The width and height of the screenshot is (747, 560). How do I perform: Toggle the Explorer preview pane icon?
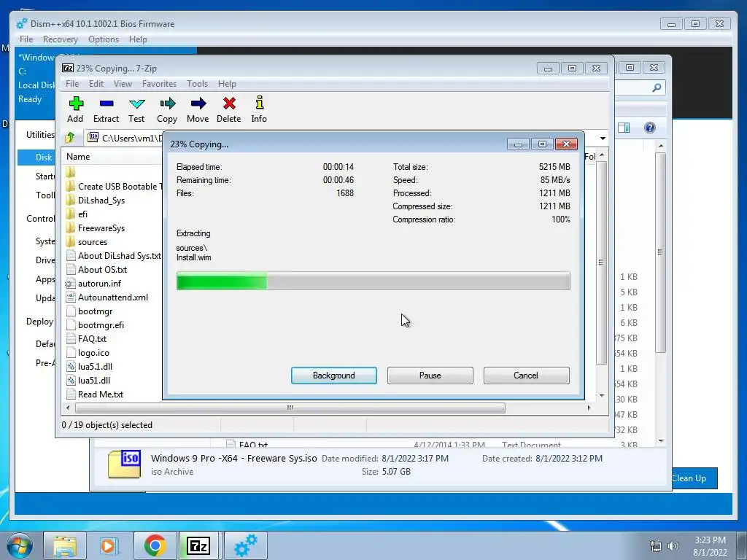pyautogui.click(x=624, y=128)
